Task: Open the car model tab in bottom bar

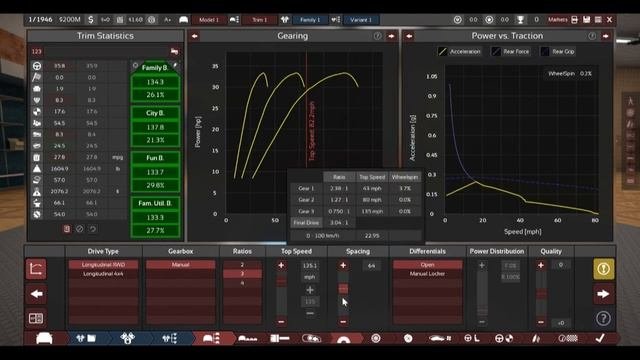Action: [x=44, y=338]
